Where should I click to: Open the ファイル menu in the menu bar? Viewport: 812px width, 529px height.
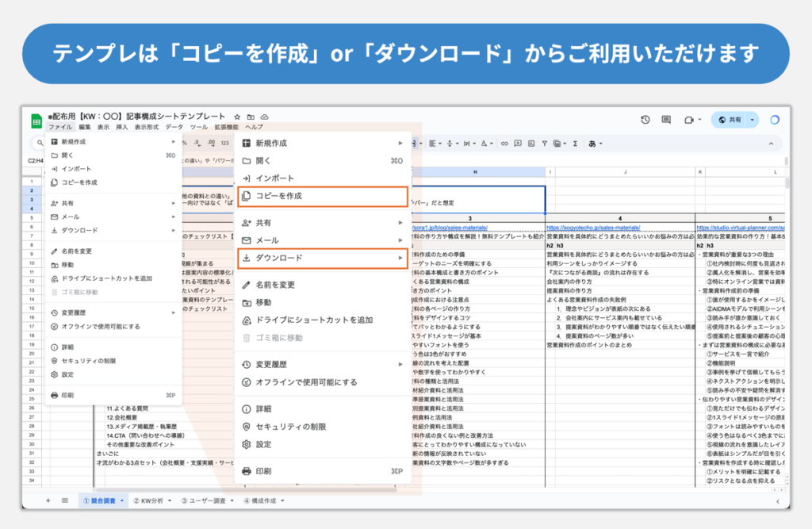[x=60, y=127]
